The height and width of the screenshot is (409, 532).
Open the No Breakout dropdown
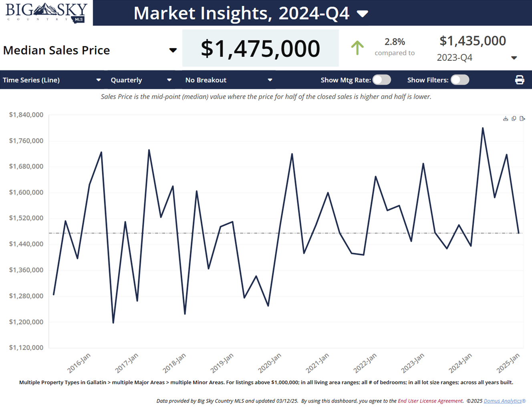[270, 80]
